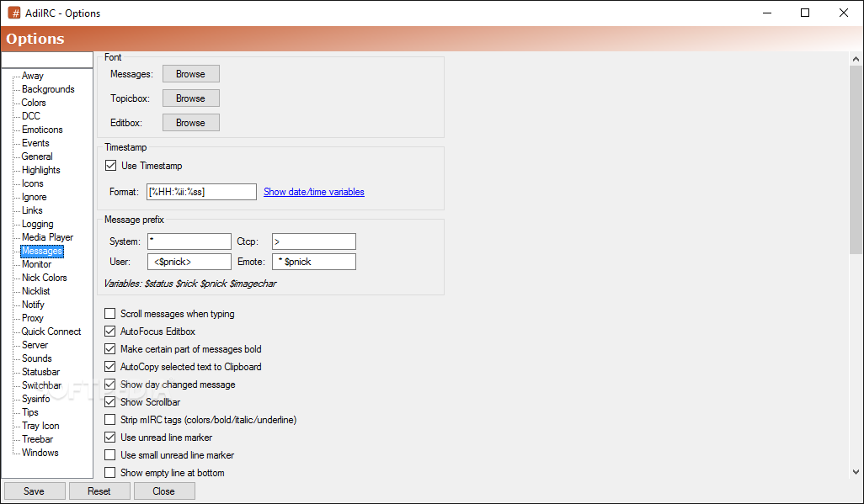Select Tray Icon in the tree
This screenshot has height=504, width=864.
(x=40, y=426)
